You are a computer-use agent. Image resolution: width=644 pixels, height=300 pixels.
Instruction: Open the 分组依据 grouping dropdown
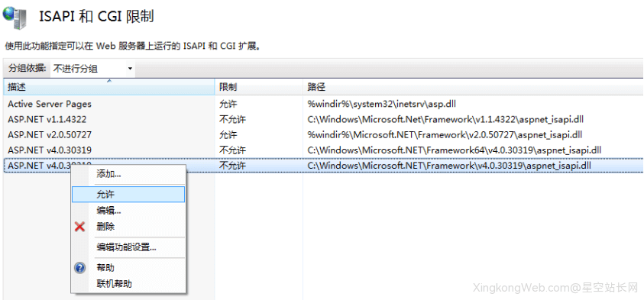coord(93,69)
